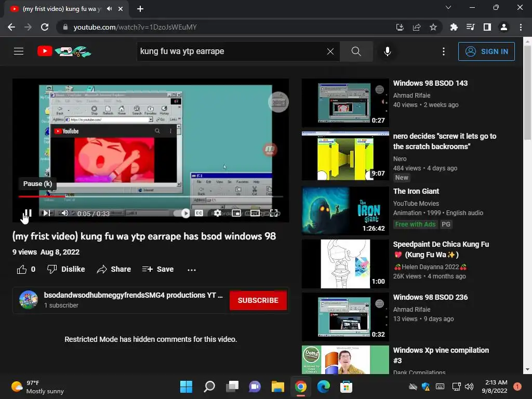Mute the video player volume
The image size is (532, 399).
tap(64, 213)
